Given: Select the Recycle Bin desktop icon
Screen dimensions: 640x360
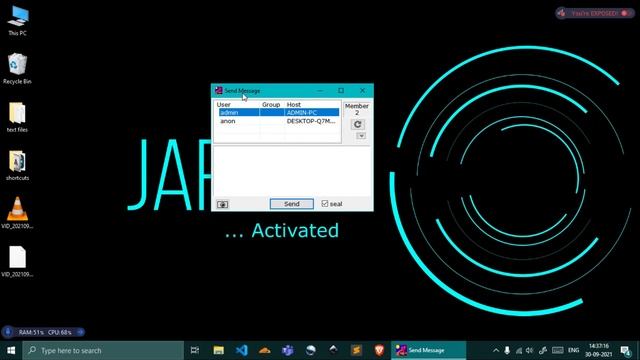Looking at the screenshot, I should point(17,69).
